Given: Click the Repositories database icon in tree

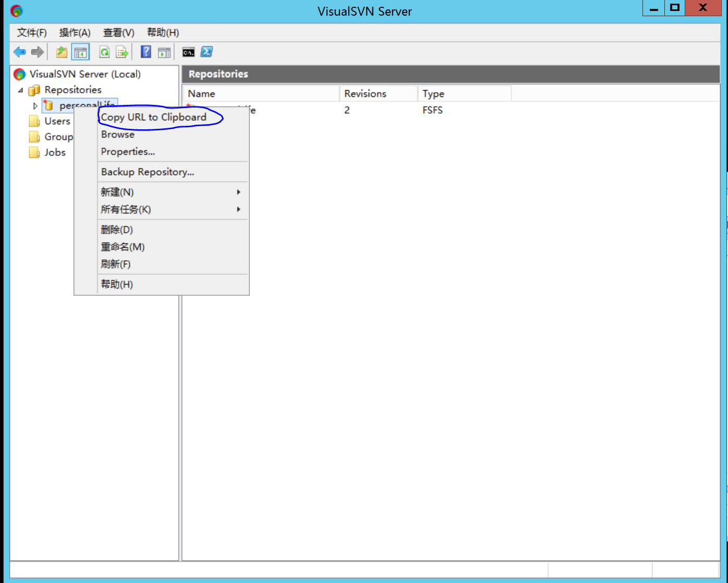Looking at the screenshot, I should (x=34, y=90).
